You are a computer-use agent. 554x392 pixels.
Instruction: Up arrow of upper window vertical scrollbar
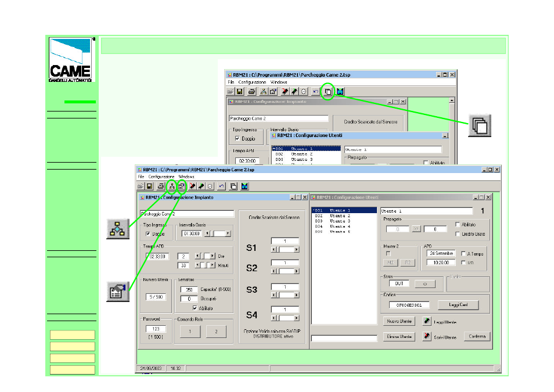coord(452,100)
